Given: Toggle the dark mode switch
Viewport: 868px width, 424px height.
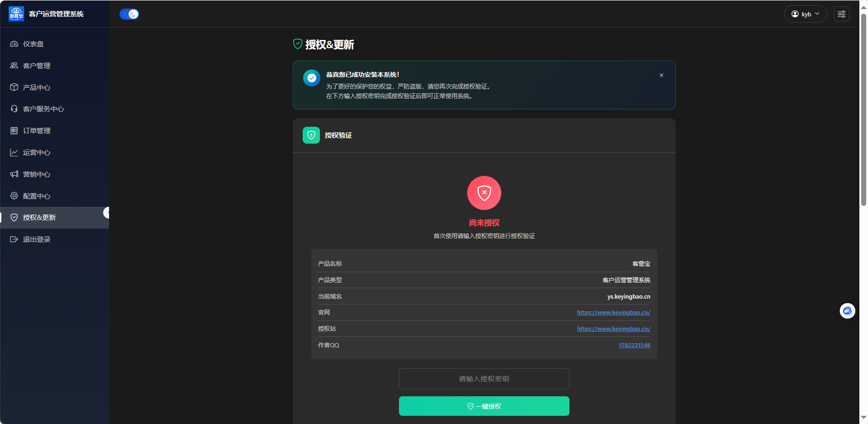Looking at the screenshot, I should (x=129, y=14).
